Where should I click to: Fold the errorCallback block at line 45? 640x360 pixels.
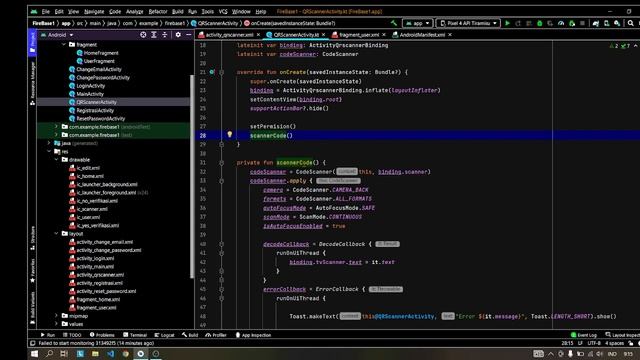pos(222,289)
